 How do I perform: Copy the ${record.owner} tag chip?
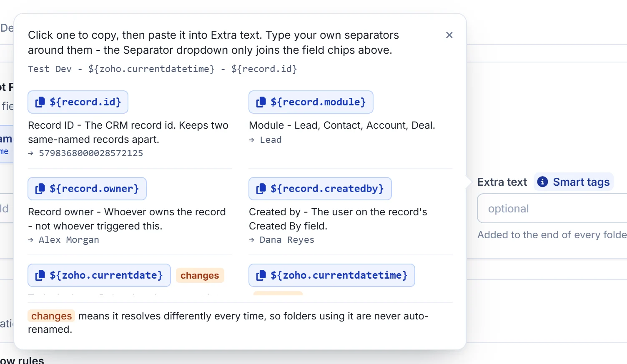[87, 189]
